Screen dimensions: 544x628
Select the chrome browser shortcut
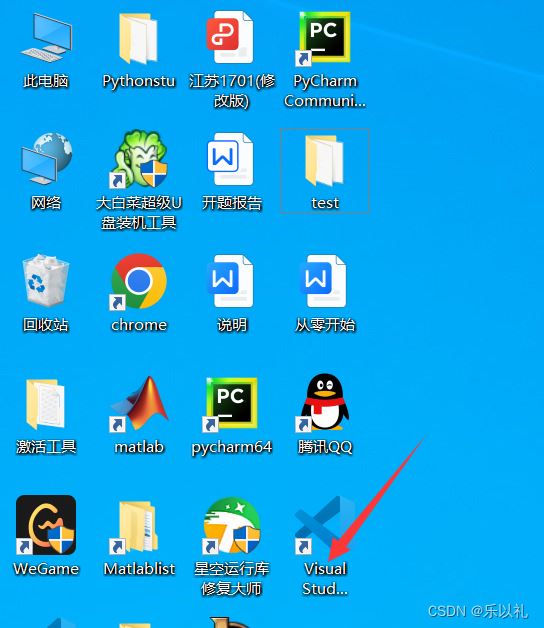coord(139,282)
